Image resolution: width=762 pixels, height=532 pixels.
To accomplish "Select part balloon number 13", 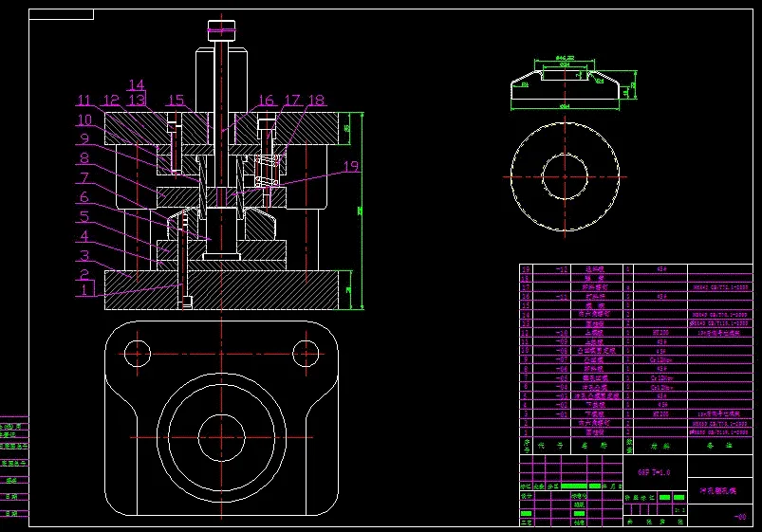I will 137,101.
